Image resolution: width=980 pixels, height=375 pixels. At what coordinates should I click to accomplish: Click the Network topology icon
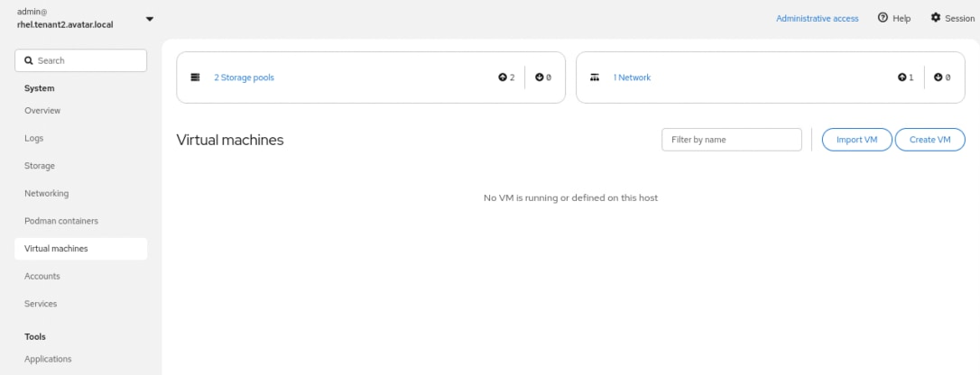pyautogui.click(x=595, y=78)
